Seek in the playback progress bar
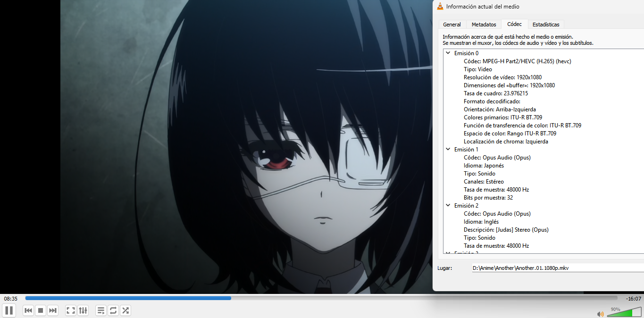The height and width of the screenshot is (318, 644). point(321,298)
